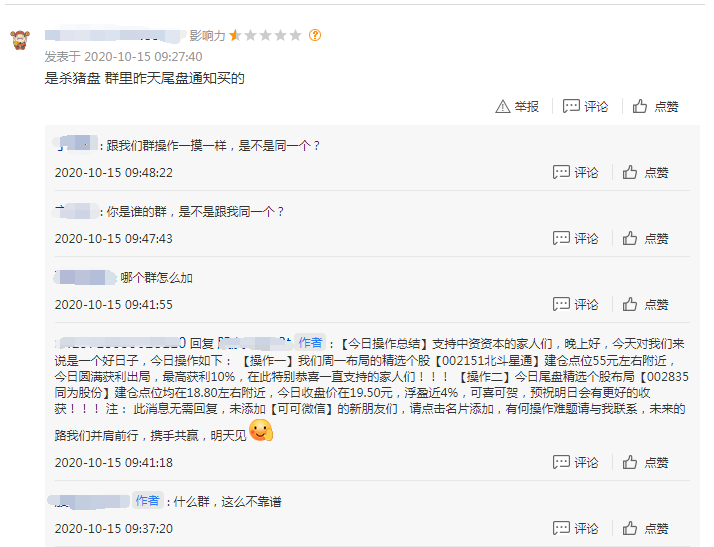
Task: Click the orange question mark help icon
Action: pos(315,35)
